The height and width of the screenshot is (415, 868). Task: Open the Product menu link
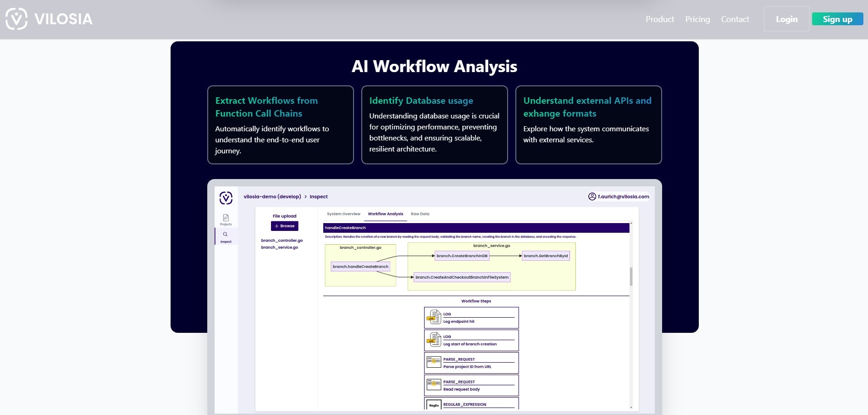660,19
